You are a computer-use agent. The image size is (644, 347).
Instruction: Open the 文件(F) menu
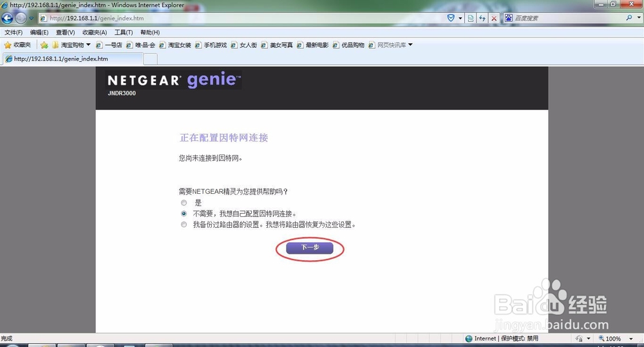point(14,32)
